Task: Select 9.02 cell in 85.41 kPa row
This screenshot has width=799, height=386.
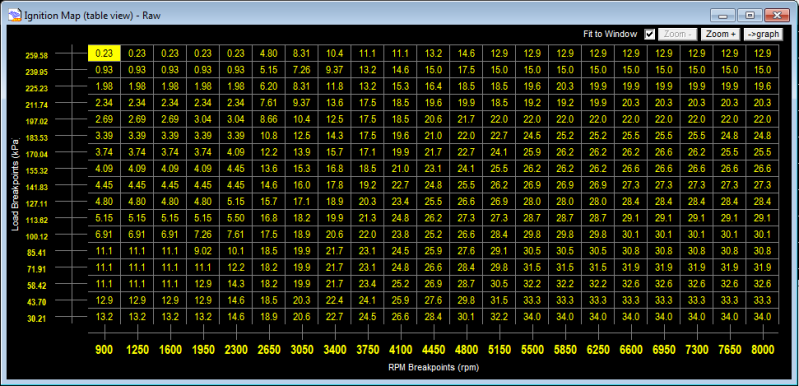Action: click(x=203, y=251)
